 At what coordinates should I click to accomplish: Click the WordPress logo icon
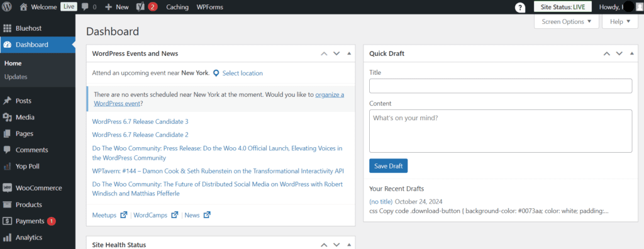click(x=7, y=6)
